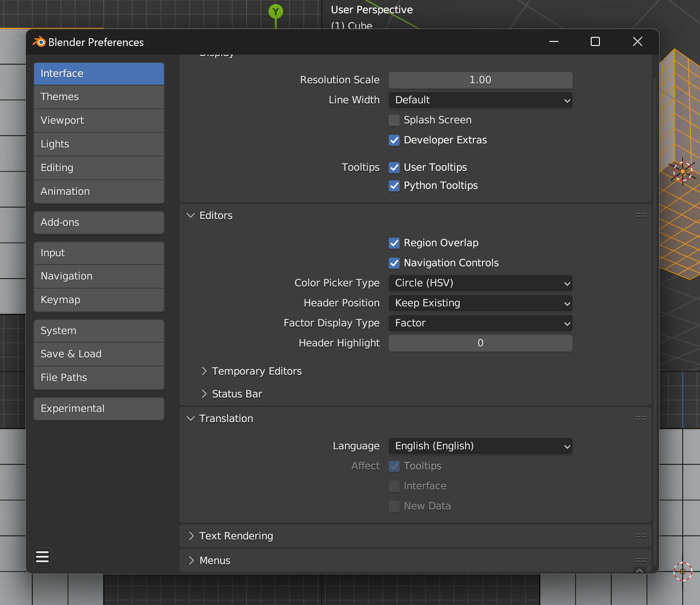Switch to Experimental preferences

click(x=99, y=409)
